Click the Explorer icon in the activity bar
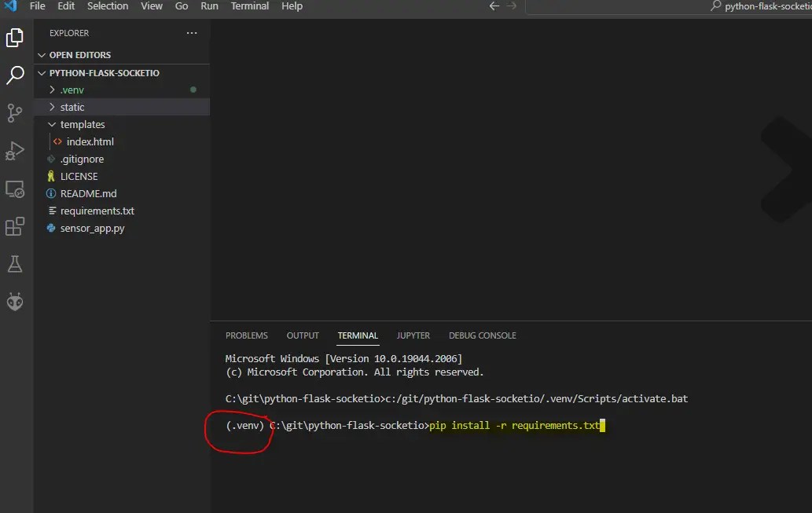This screenshot has height=513, width=812. pos(16,36)
